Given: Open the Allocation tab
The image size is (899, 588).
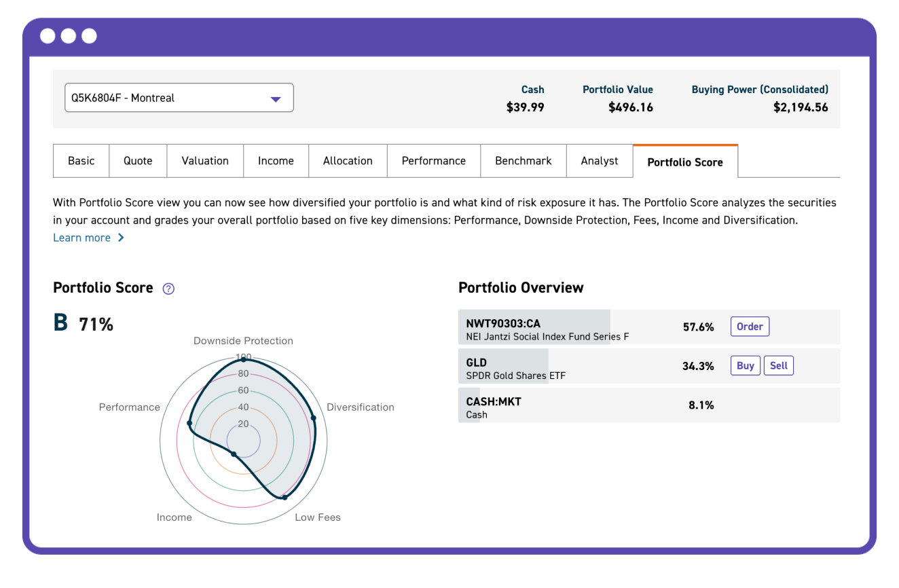Looking at the screenshot, I should 348,160.
